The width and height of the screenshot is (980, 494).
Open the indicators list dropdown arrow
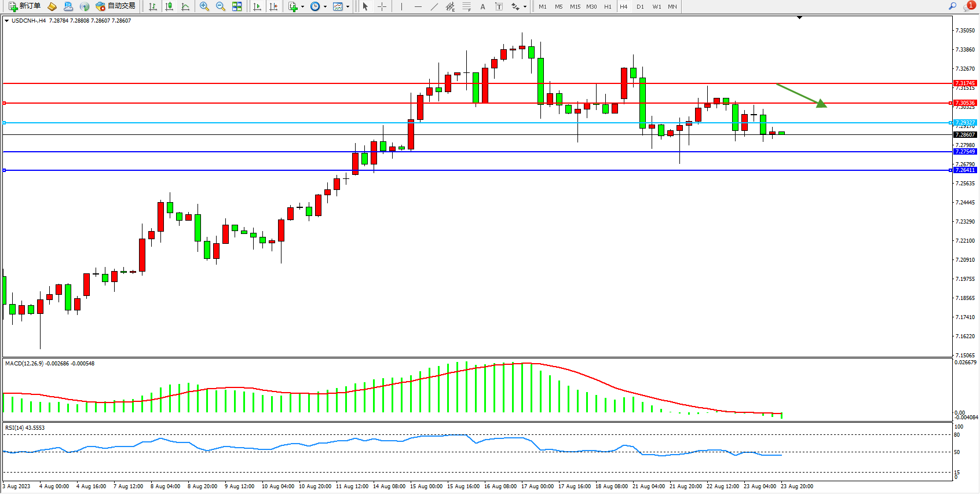point(302,7)
